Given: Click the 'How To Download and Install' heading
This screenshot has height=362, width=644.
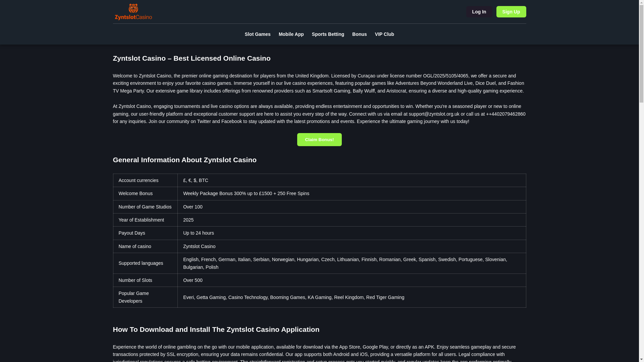Looking at the screenshot, I should 216,329.
